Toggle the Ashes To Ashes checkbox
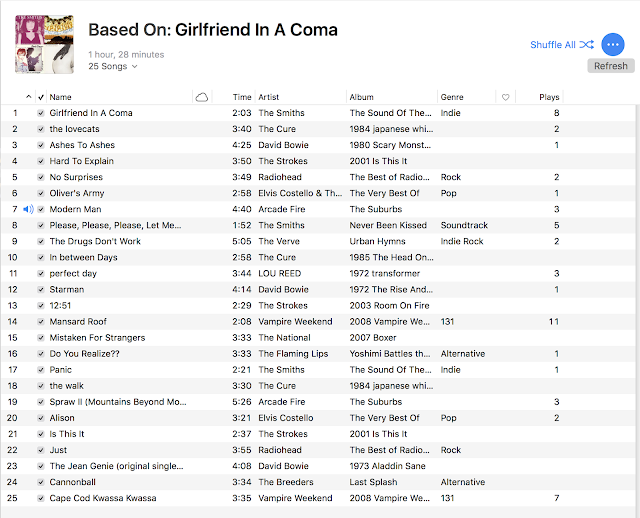640x518 pixels. click(x=40, y=145)
